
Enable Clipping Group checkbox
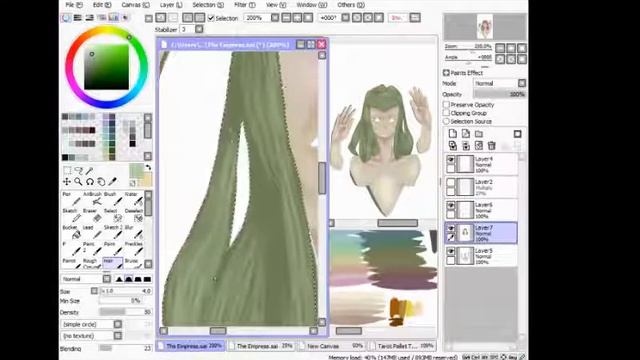[446, 113]
